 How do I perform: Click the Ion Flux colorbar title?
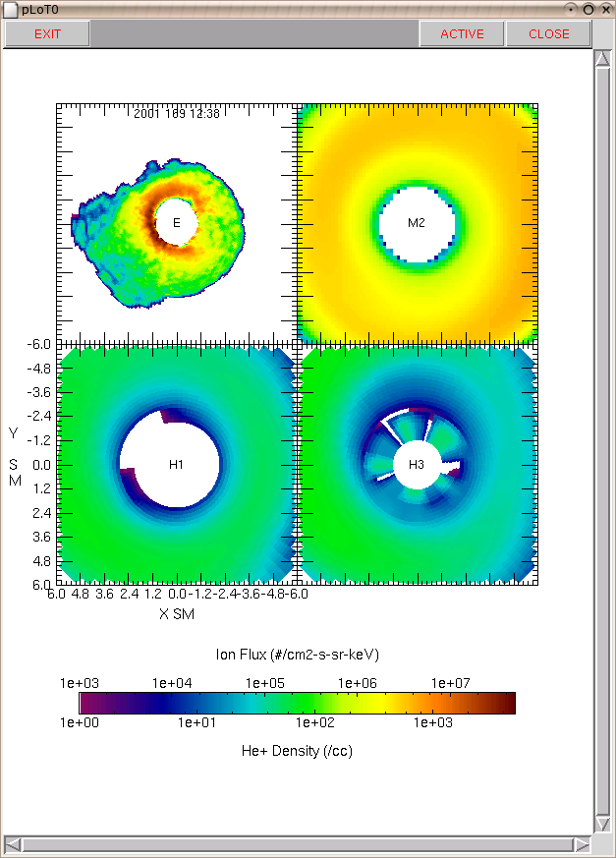pyautogui.click(x=297, y=655)
